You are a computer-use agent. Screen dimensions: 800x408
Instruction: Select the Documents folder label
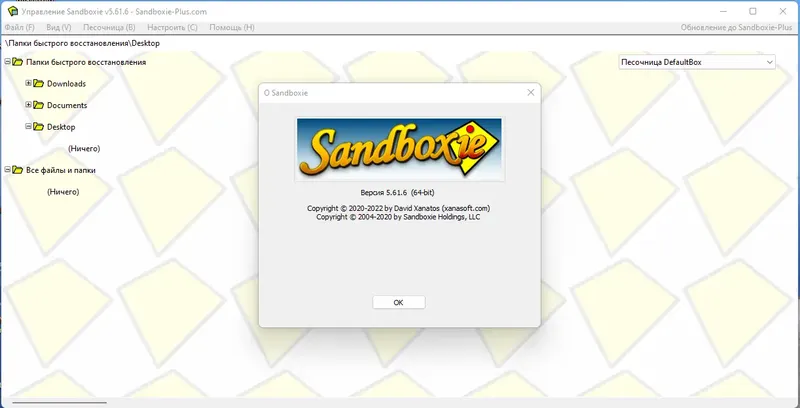coord(67,105)
